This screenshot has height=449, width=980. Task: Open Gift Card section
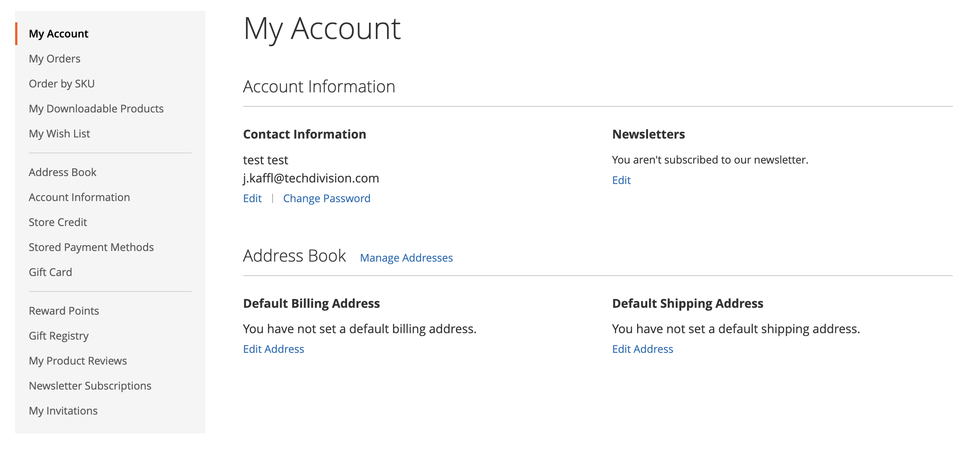pyautogui.click(x=51, y=272)
